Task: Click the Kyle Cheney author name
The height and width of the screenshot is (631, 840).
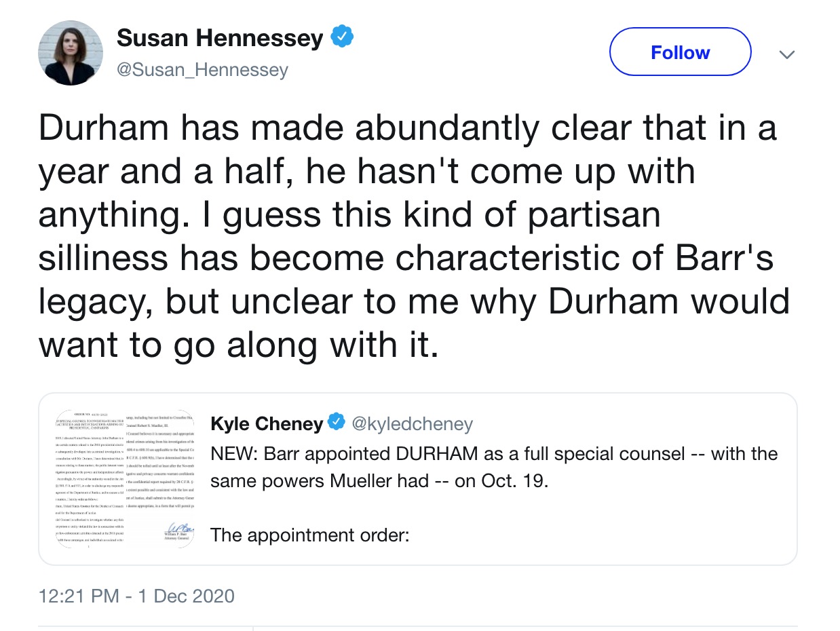Action: [x=267, y=424]
